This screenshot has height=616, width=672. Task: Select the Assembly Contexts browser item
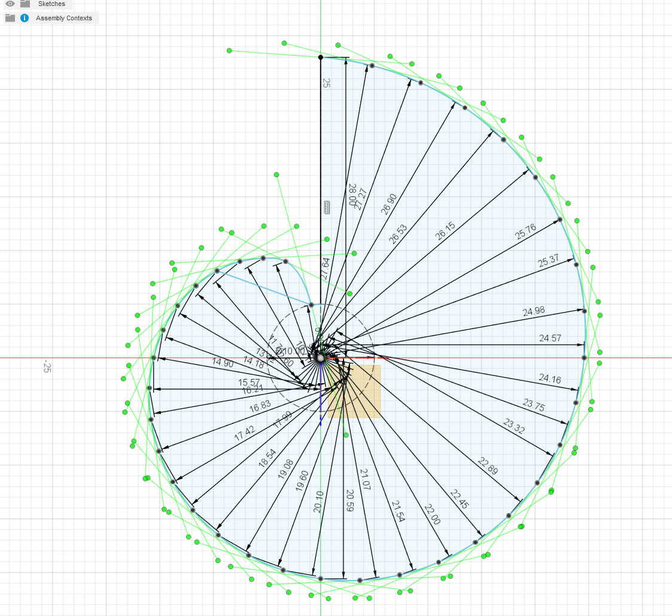[63, 18]
